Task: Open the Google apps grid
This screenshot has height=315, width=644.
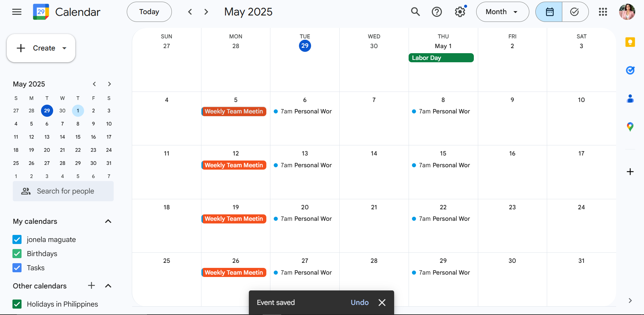Action: (603, 12)
